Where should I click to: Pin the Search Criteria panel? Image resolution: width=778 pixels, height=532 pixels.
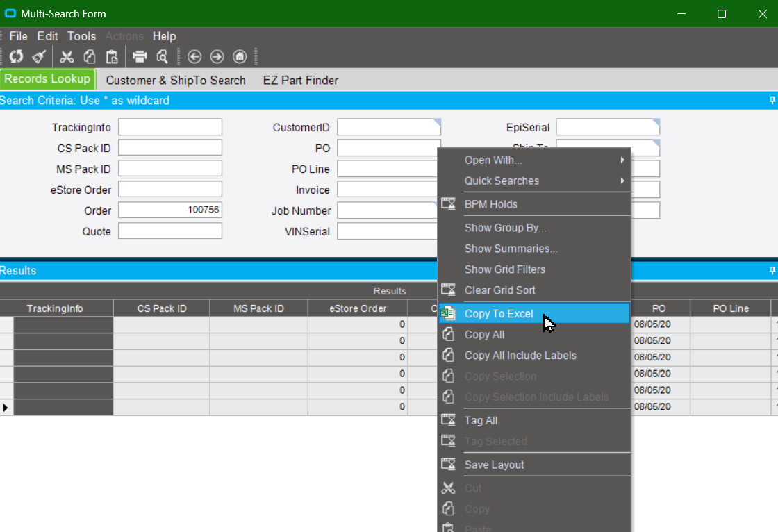(x=772, y=100)
